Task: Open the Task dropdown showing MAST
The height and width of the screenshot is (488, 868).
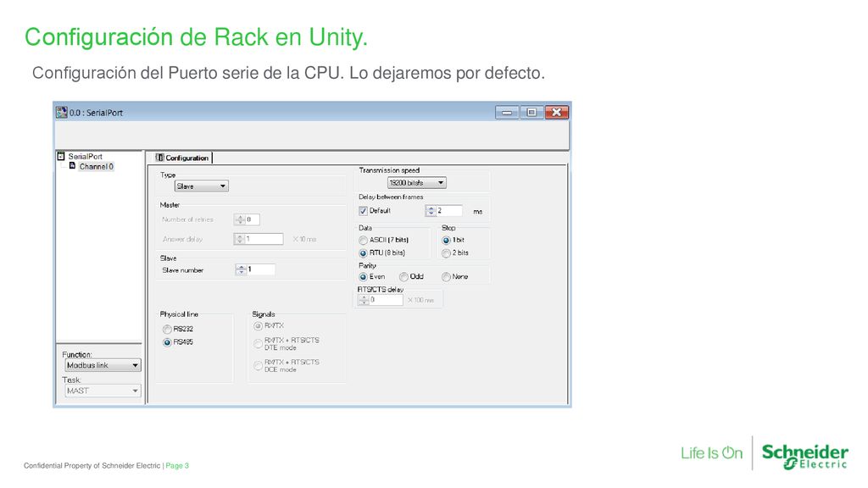Action: pos(103,391)
